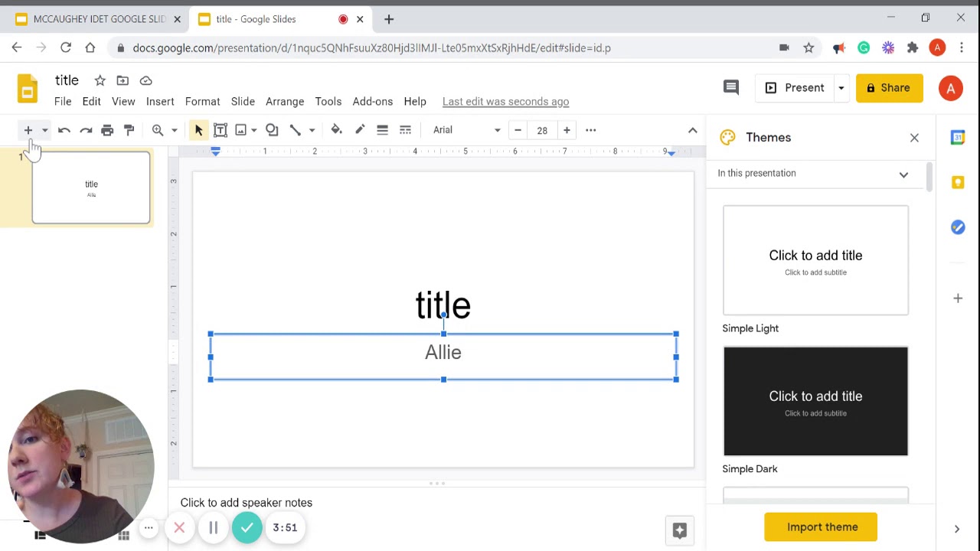Open the Border color pencil
980x551 pixels.
pos(360,130)
